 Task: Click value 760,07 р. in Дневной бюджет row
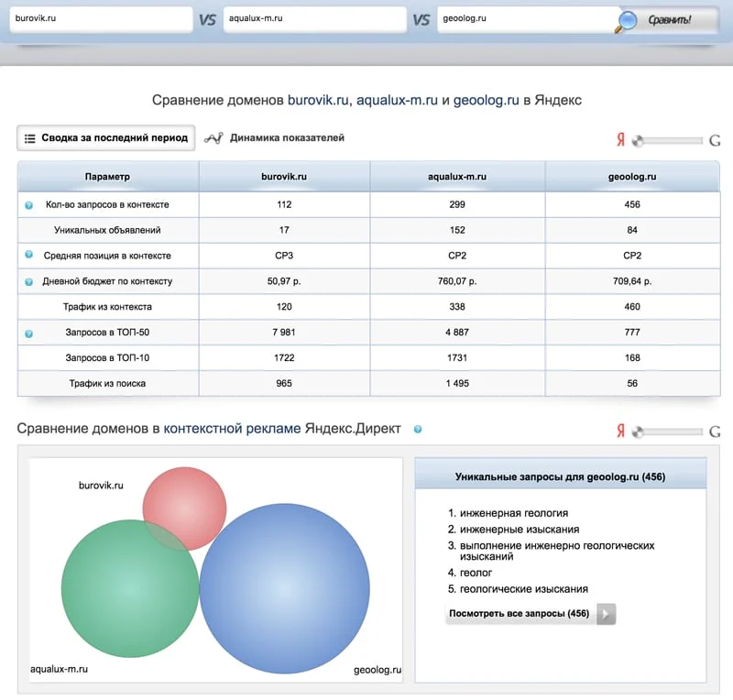(456, 281)
